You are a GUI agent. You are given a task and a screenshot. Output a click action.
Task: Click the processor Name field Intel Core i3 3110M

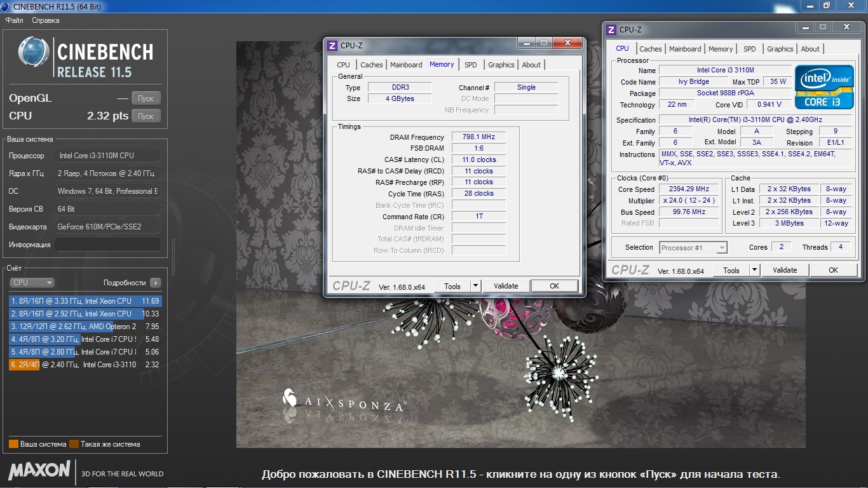725,70
